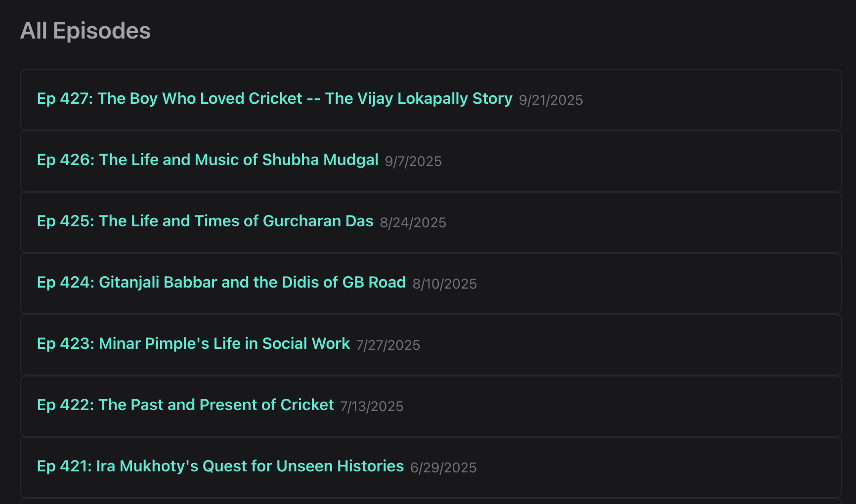The width and height of the screenshot is (856, 504).
Task: Click the 9/21/2025 date label
Action: click(551, 100)
